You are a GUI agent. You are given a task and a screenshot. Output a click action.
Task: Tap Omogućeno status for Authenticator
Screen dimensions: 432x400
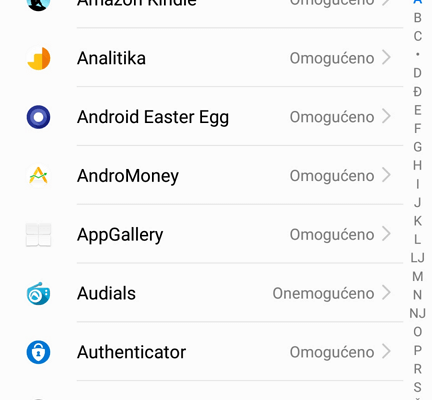point(332,352)
